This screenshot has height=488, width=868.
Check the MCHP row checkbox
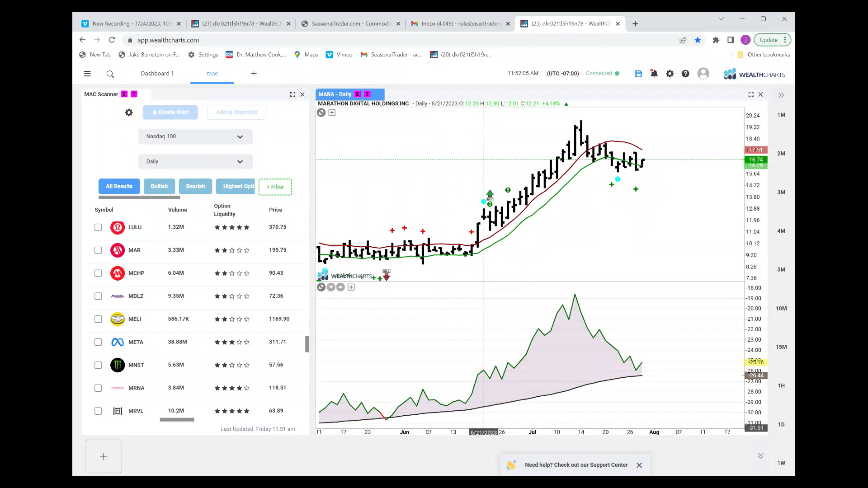[x=98, y=273]
